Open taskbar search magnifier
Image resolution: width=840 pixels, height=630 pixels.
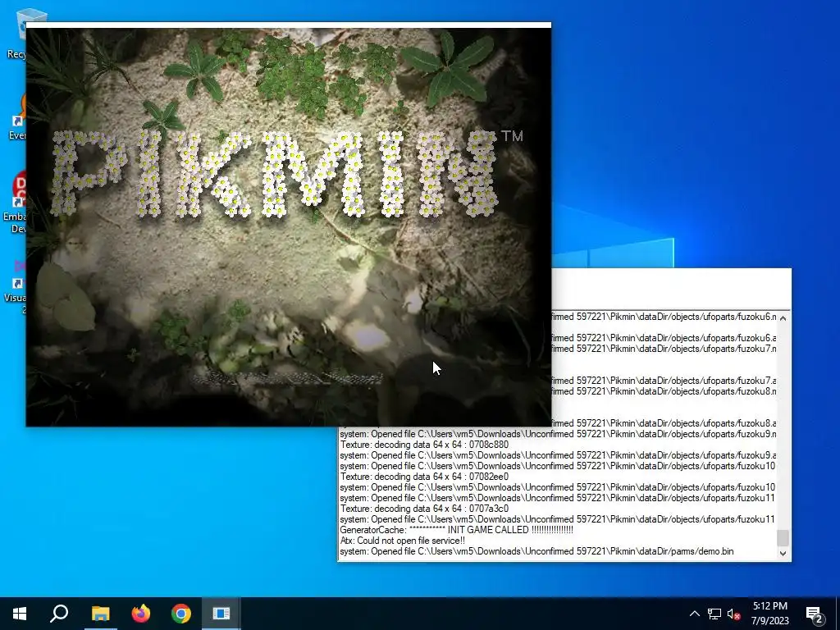(59, 614)
